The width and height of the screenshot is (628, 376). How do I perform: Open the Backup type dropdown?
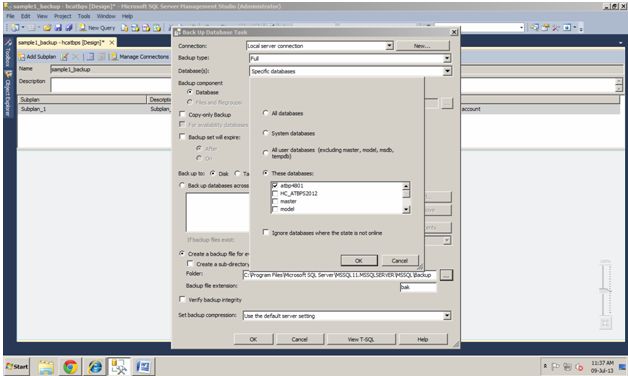447,58
